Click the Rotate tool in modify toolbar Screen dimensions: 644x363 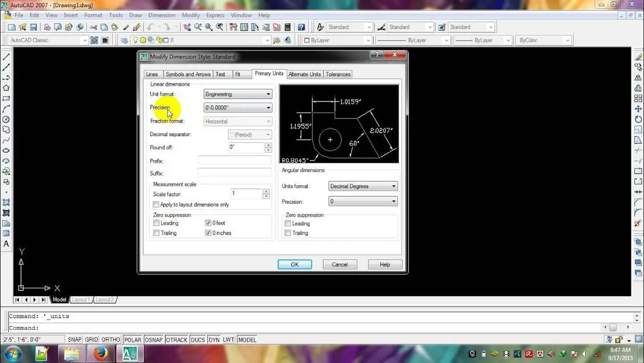click(638, 119)
